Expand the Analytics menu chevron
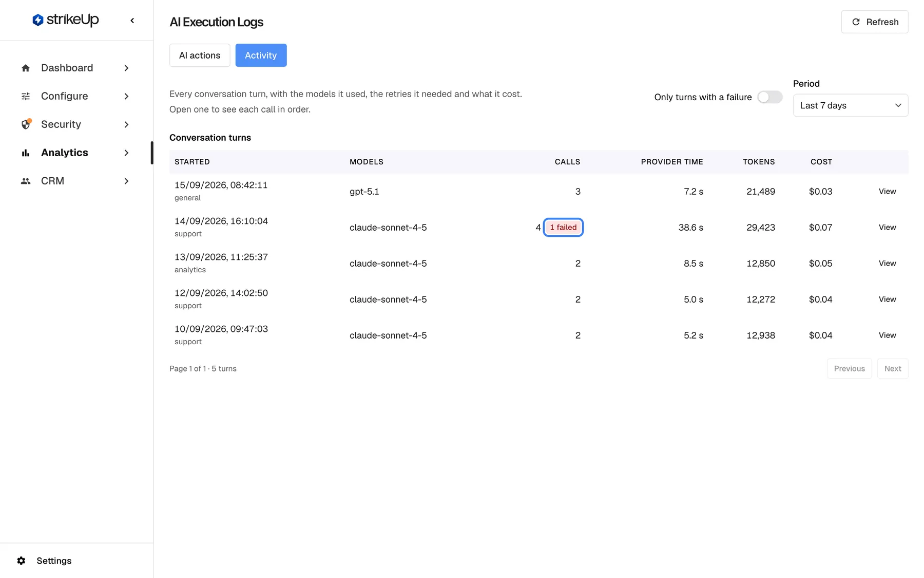The height and width of the screenshot is (578, 924). pos(126,153)
